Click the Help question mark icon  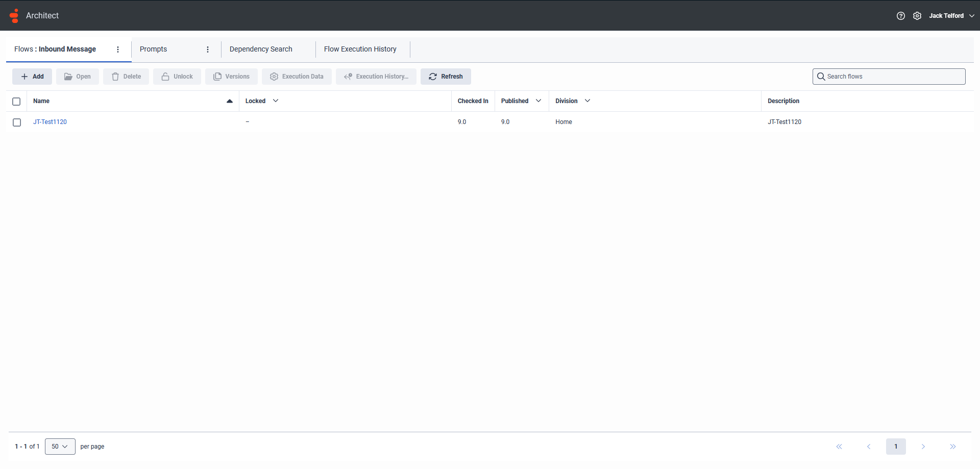[901, 16]
